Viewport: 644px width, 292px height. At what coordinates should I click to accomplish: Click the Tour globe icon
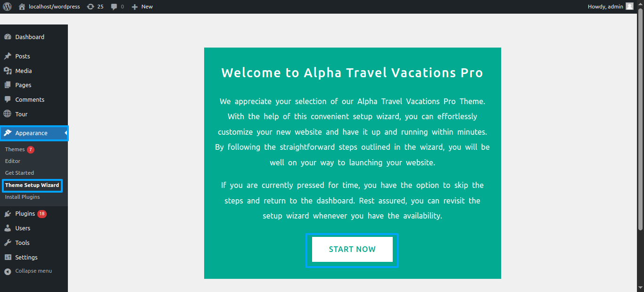8,114
